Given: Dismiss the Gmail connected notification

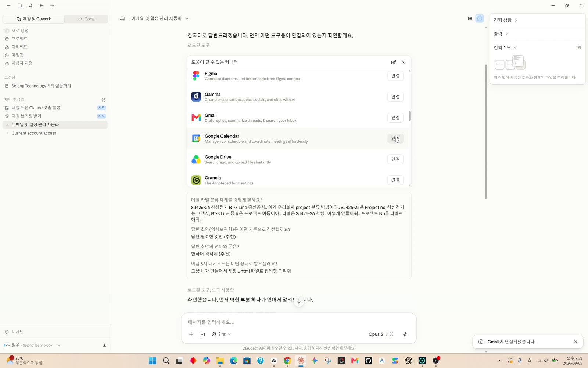Looking at the screenshot, I should pos(576,342).
